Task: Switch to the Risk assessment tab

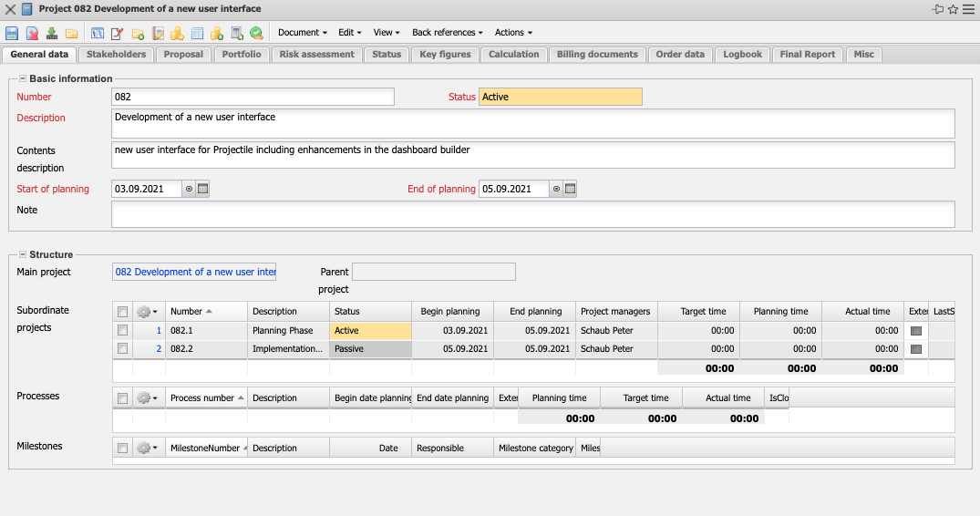Action: click(x=316, y=55)
